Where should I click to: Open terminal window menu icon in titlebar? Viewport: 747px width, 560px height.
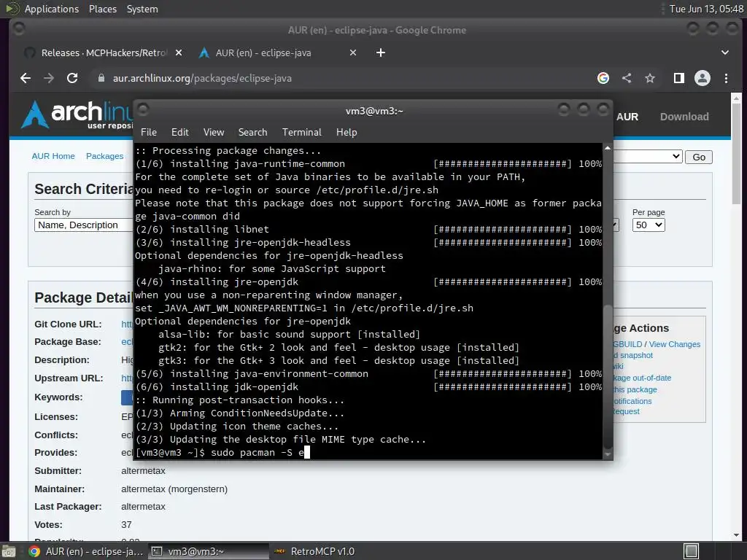143,110
